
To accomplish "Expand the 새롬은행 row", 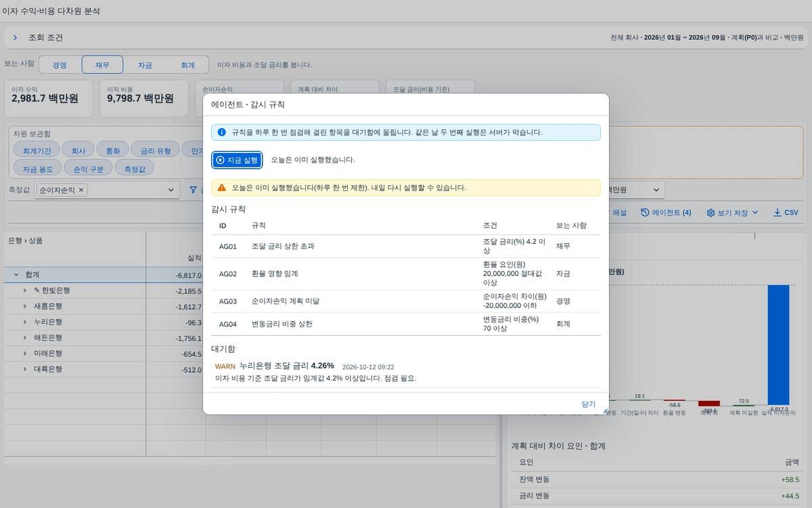I will click(25, 306).
